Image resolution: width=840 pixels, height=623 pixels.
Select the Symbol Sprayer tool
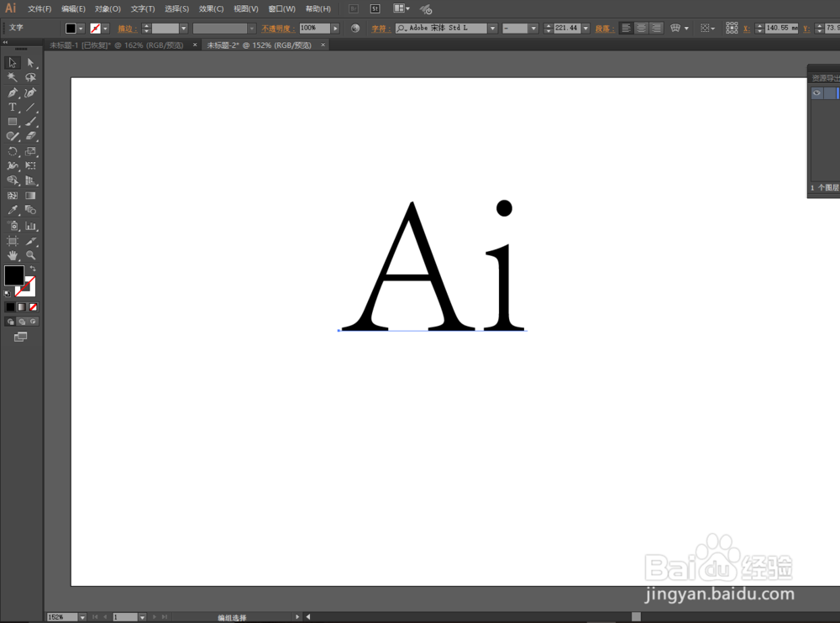pos(13,226)
